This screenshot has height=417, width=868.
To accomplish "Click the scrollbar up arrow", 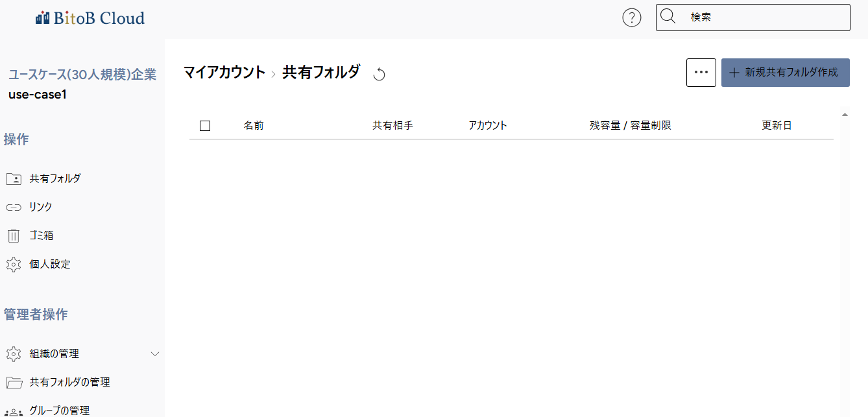I will [x=845, y=115].
